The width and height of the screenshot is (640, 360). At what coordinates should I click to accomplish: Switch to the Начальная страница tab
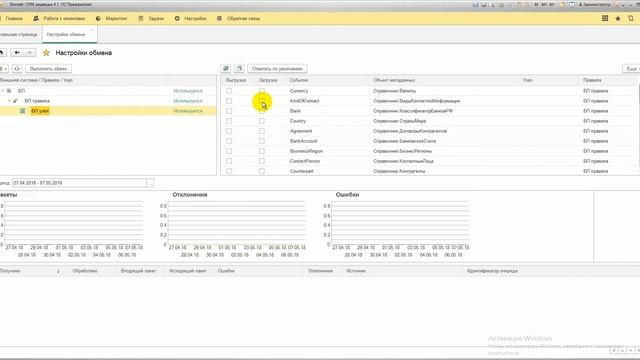click(x=19, y=35)
